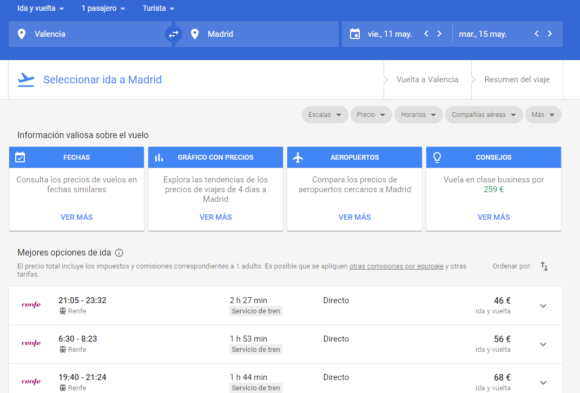Viewport: 580px width, 393px height.
Task: Click the airplane icon on AEROPUERTOS card
Action: tap(298, 158)
